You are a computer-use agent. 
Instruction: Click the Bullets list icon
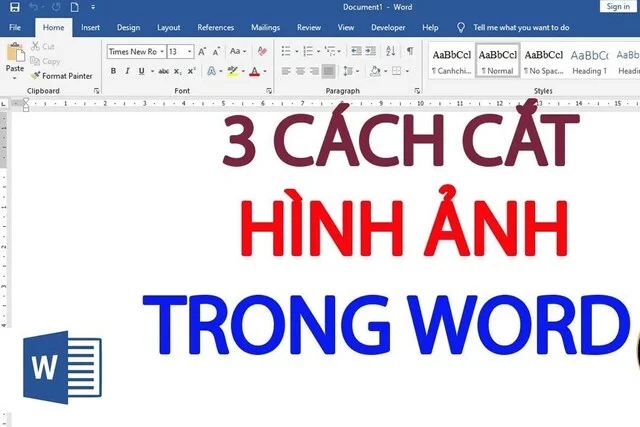[286, 51]
